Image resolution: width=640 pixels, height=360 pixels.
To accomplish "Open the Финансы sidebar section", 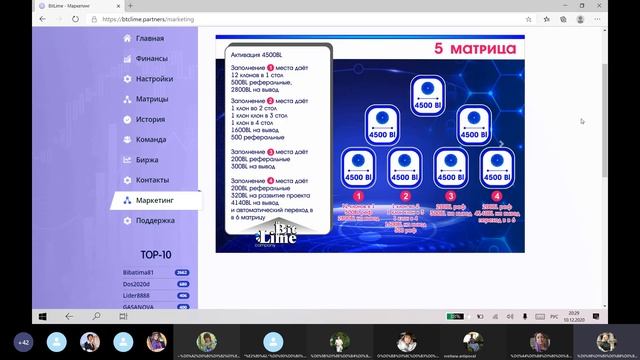I will (151, 59).
